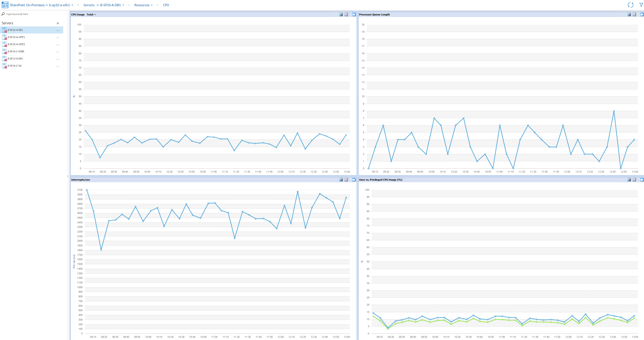Open grid view for User vs. Privileged chart
Screen dimensions: 644x340
click(x=634, y=180)
